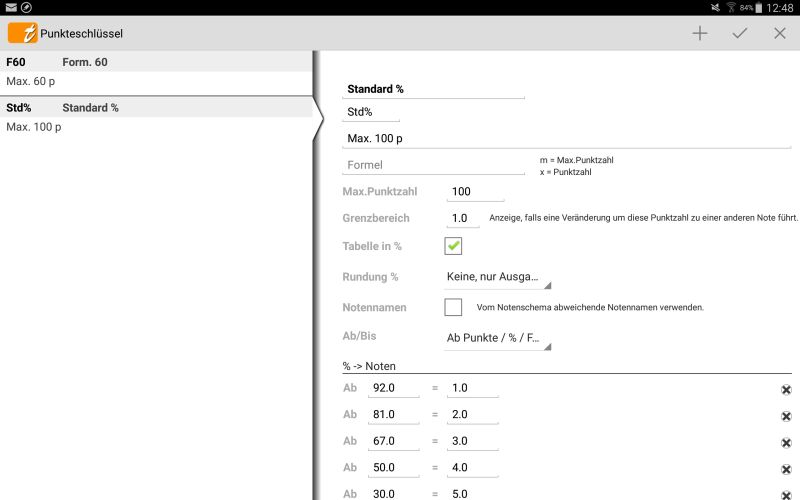The width and height of the screenshot is (800, 500).
Task: Select the F60 Form. 60 key entry
Action: tap(156, 72)
